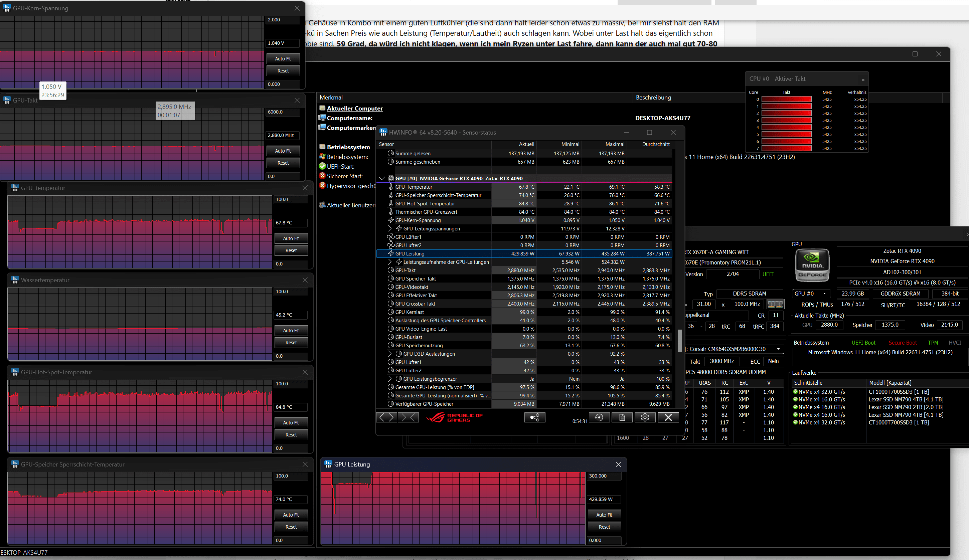This screenshot has width=969, height=560.
Task: Click Reset in GPU-Speicher Sperrschicht-Temperatur graph
Action: coord(291,527)
